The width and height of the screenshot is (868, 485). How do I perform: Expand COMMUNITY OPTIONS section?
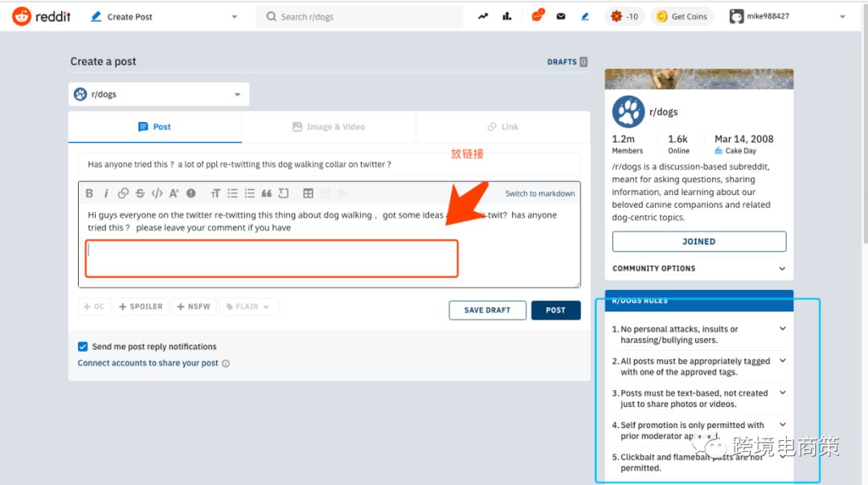pos(698,268)
